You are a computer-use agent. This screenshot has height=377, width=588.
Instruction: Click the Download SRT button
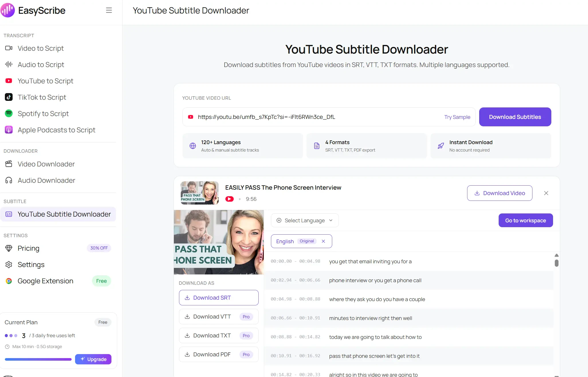219,298
